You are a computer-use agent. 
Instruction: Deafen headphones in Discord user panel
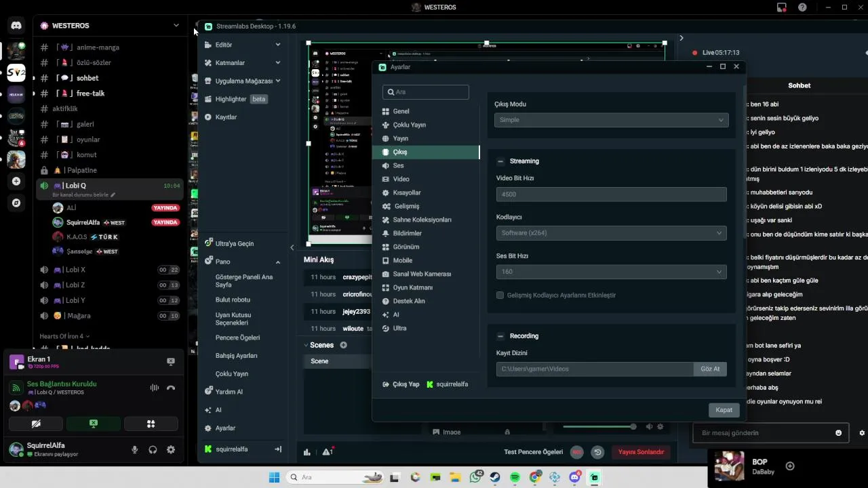(153, 449)
